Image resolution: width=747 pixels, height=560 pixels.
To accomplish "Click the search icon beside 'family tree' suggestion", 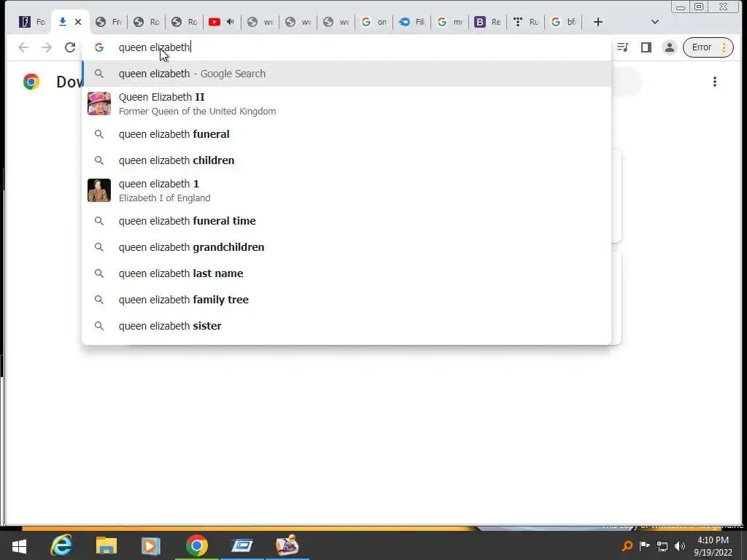I will point(99,300).
